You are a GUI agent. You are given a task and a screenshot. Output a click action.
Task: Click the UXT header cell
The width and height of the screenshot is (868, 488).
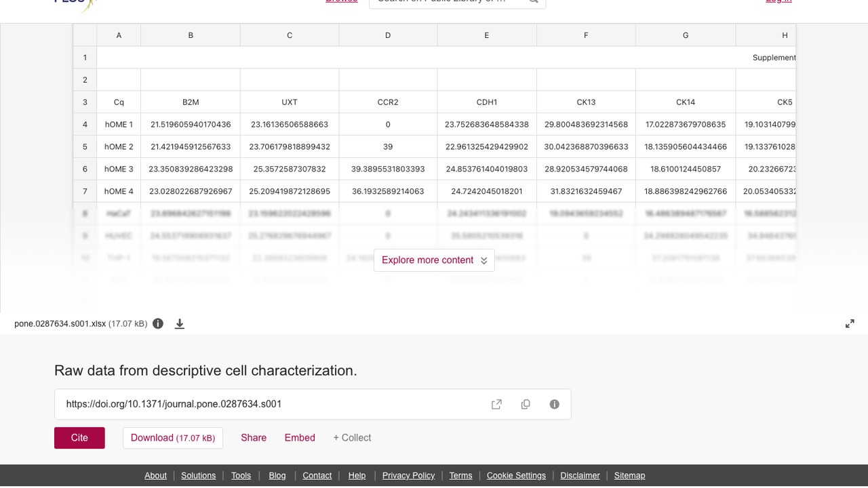(290, 102)
